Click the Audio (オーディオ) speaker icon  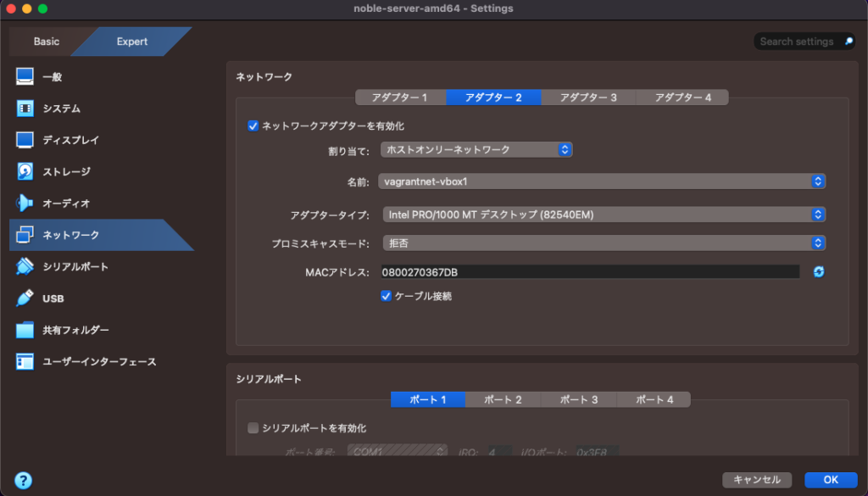pyautogui.click(x=25, y=203)
